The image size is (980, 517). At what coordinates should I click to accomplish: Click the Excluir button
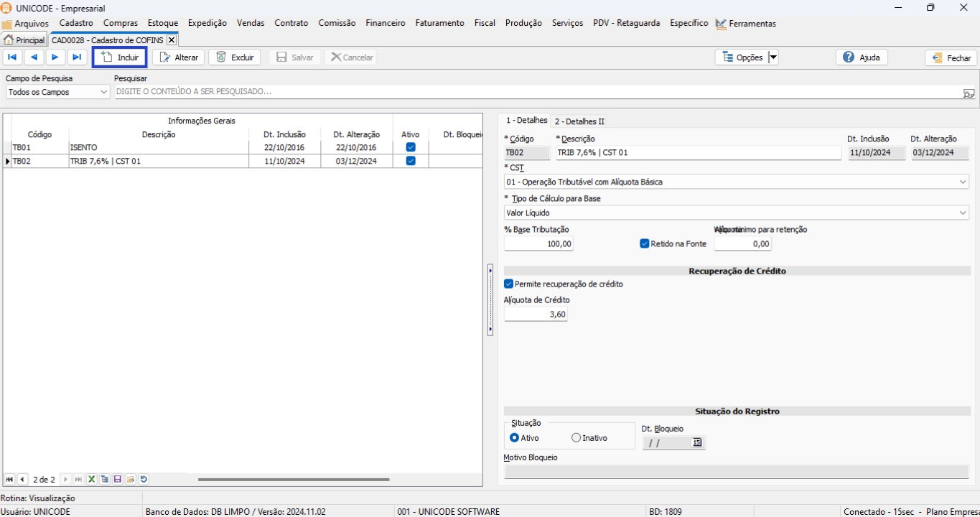click(235, 57)
